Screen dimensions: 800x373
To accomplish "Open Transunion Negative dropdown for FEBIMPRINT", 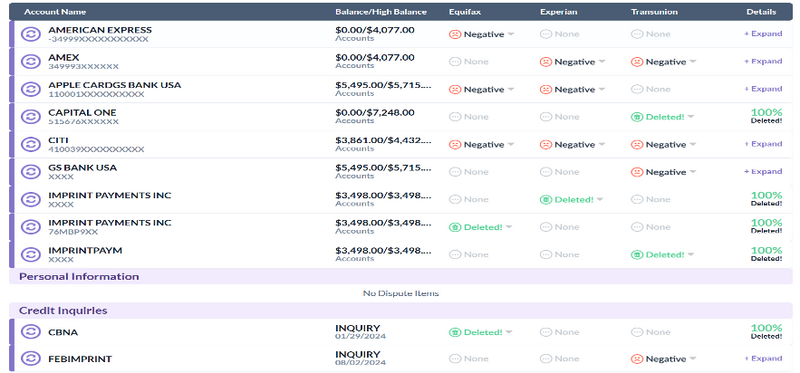I will coord(692,359).
